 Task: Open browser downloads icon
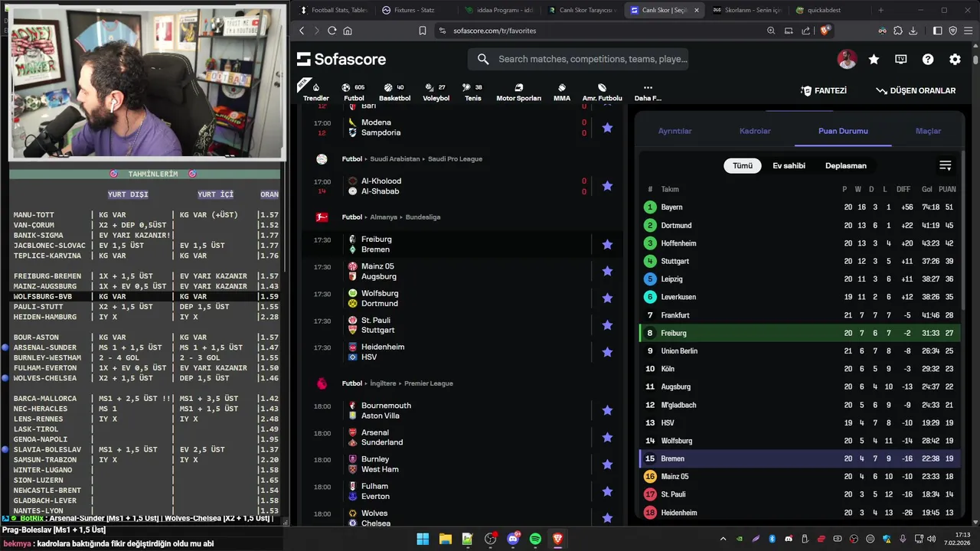(913, 31)
